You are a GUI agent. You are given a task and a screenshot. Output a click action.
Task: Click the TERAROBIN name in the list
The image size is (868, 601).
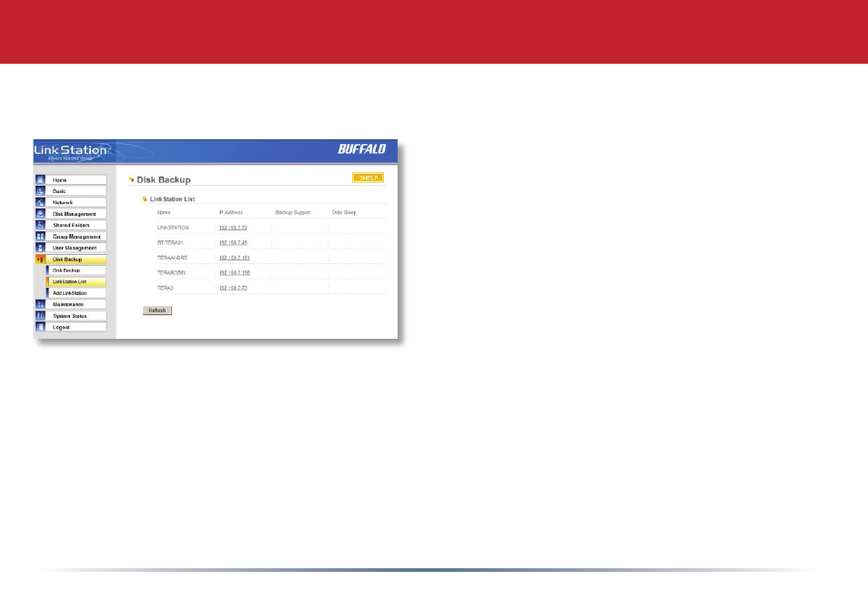(x=172, y=272)
